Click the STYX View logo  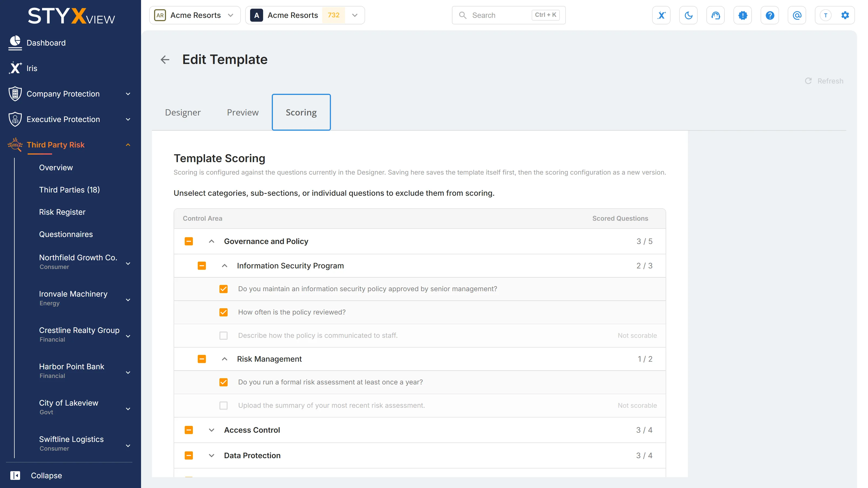[71, 16]
